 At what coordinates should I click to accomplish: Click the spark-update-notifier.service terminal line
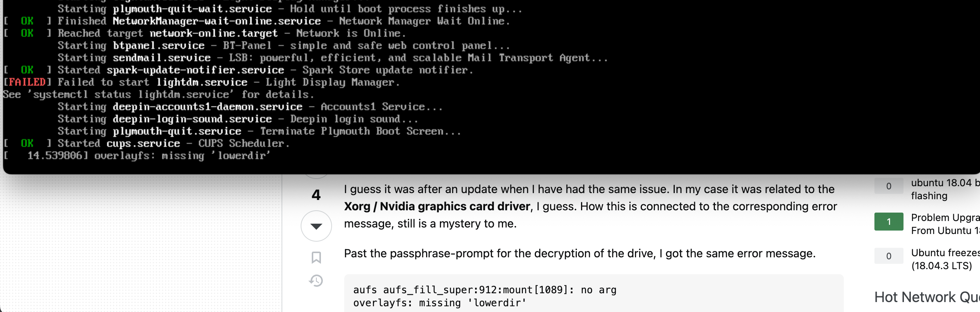click(x=238, y=70)
